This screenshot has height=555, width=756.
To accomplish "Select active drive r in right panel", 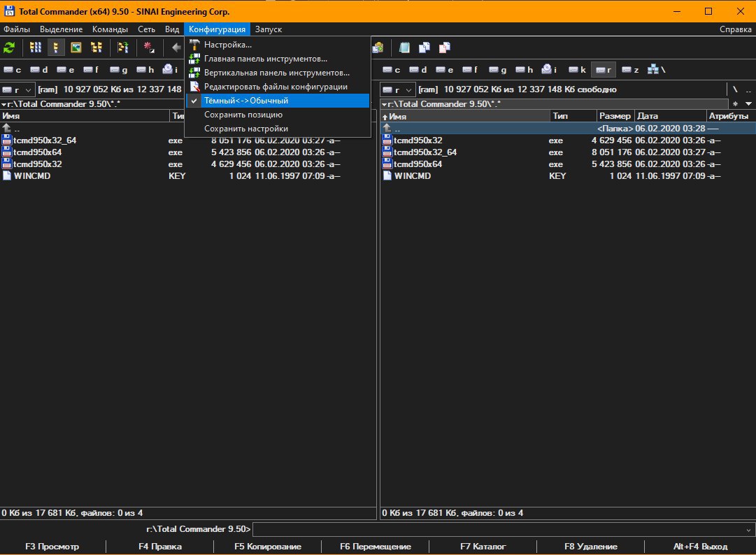I will (x=603, y=70).
